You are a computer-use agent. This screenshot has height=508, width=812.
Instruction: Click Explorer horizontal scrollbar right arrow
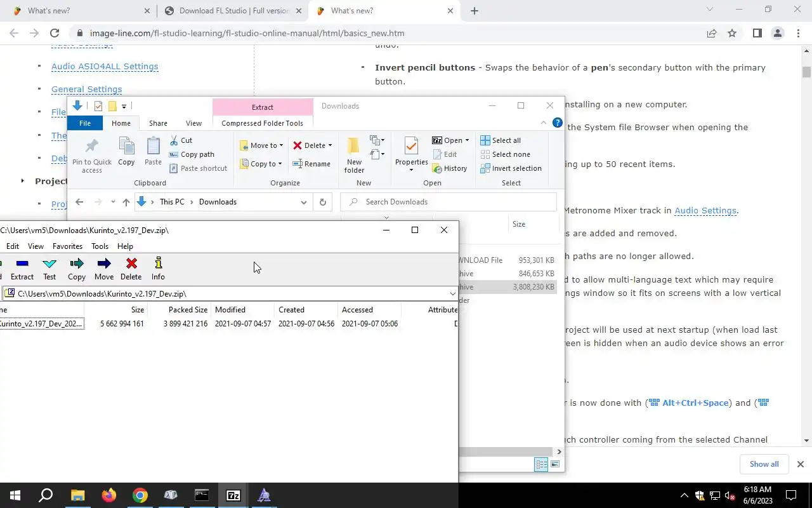click(x=559, y=451)
